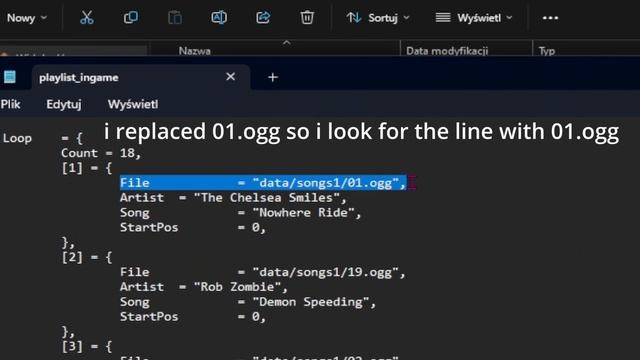Click the Copy icon in Explorer toolbar
640x360 pixels.
point(131,18)
